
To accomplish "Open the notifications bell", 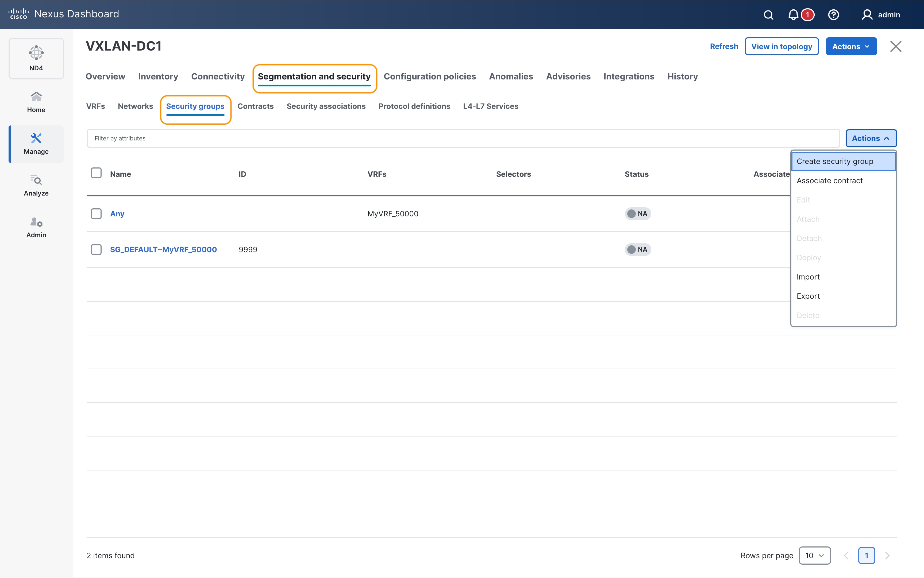I will pos(793,15).
